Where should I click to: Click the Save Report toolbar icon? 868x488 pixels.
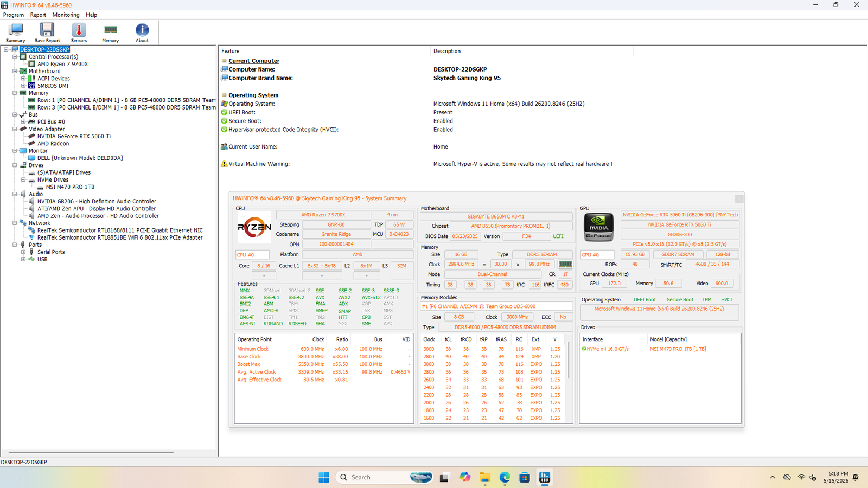point(47,33)
